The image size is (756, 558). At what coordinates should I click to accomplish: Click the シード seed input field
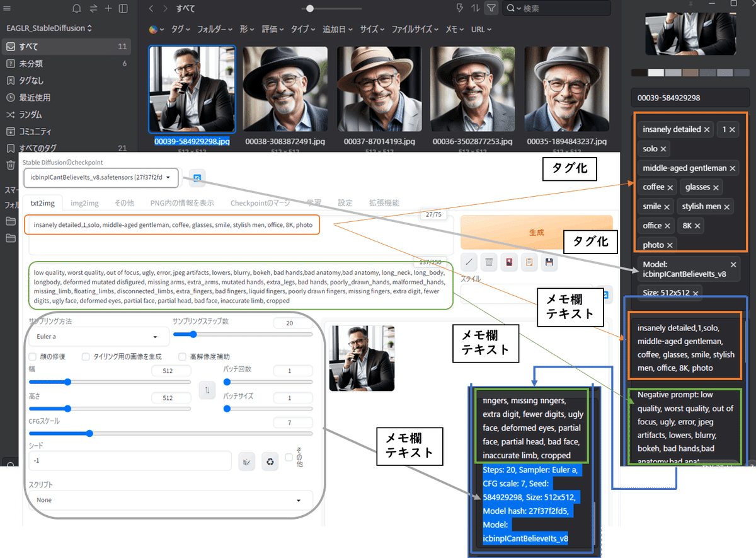point(130,461)
